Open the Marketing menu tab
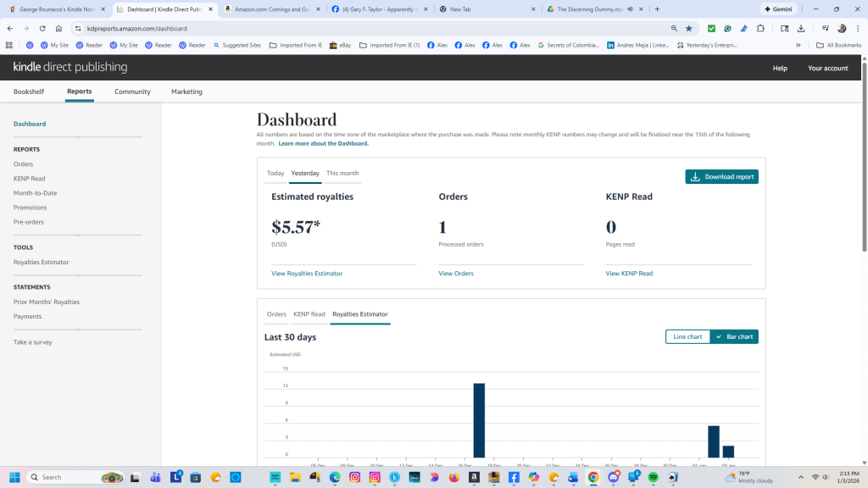The height and width of the screenshot is (488, 868). pos(186,91)
